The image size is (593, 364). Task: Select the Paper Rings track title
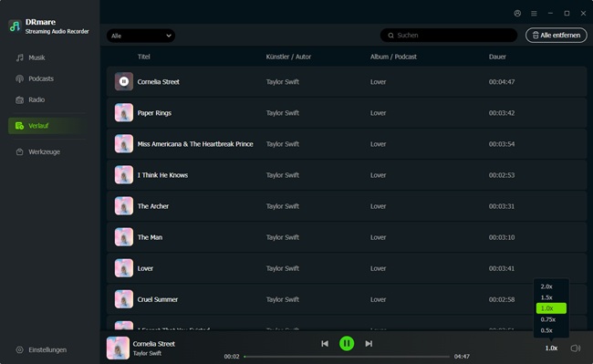[154, 113]
